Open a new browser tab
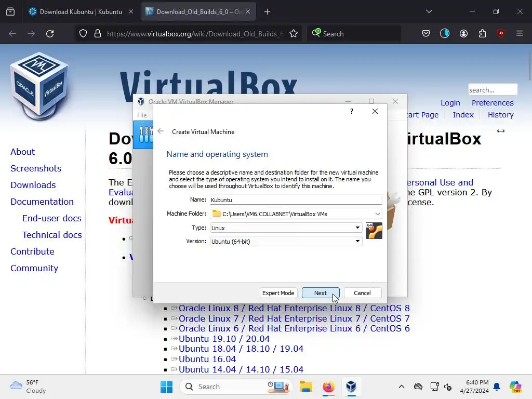The image size is (532, 399). point(268,12)
